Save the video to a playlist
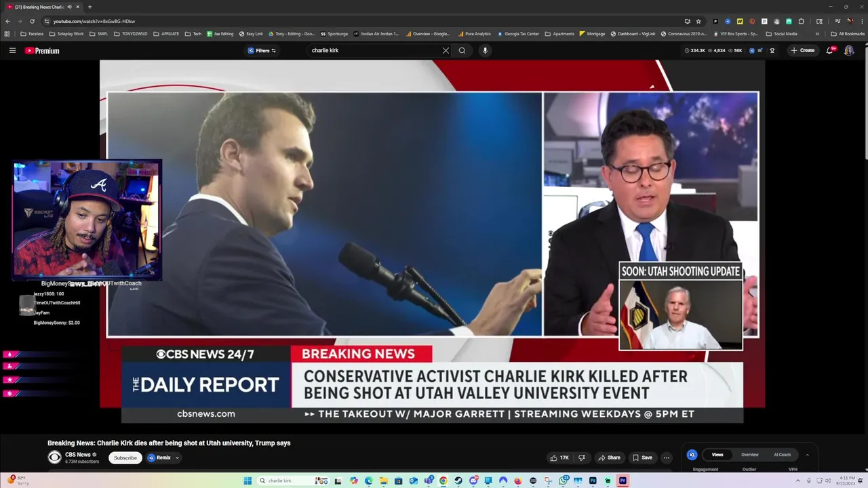The width and height of the screenshot is (868, 488). [643, 457]
